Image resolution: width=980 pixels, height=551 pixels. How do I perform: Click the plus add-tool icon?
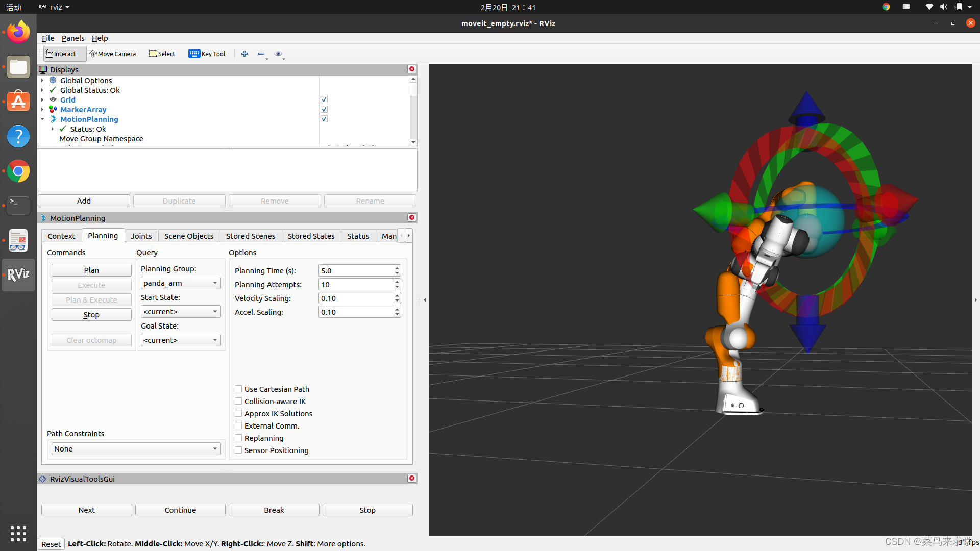pos(244,54)
